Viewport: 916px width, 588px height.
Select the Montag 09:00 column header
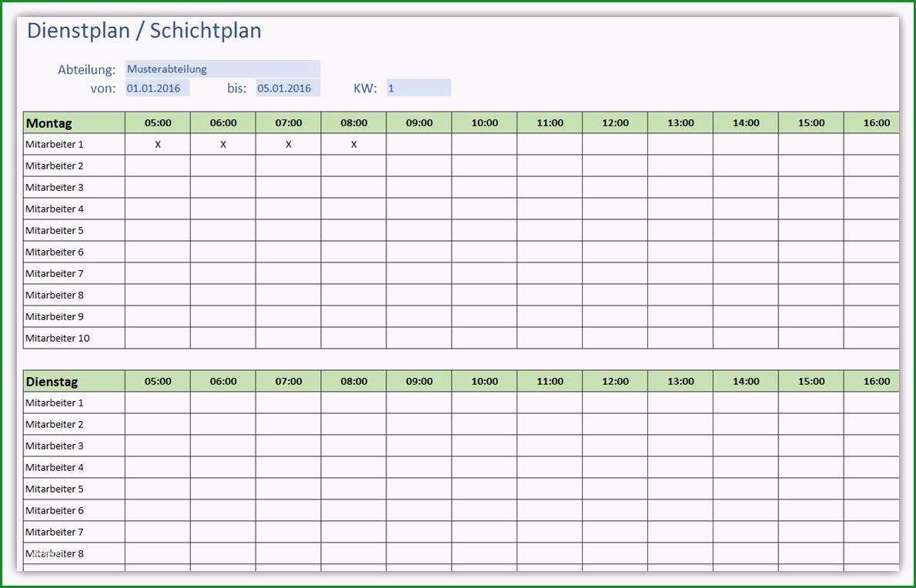419,123
